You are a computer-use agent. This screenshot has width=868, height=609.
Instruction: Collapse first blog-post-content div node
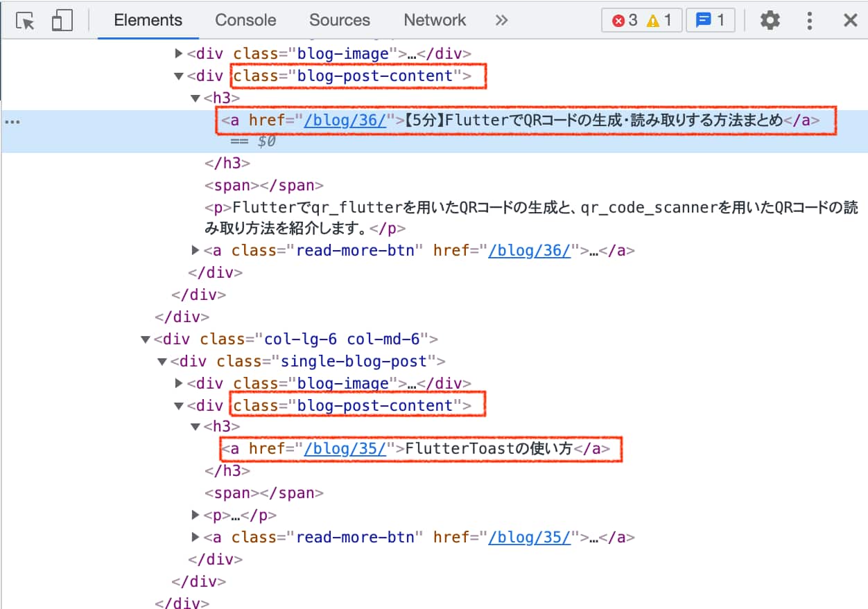tap(180, 76)
